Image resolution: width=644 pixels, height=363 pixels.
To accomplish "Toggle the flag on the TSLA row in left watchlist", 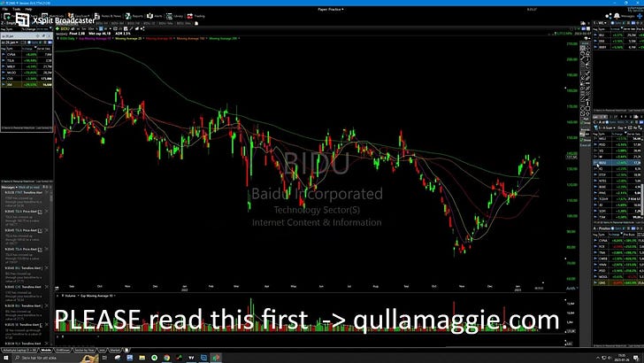I will point(4,60).
